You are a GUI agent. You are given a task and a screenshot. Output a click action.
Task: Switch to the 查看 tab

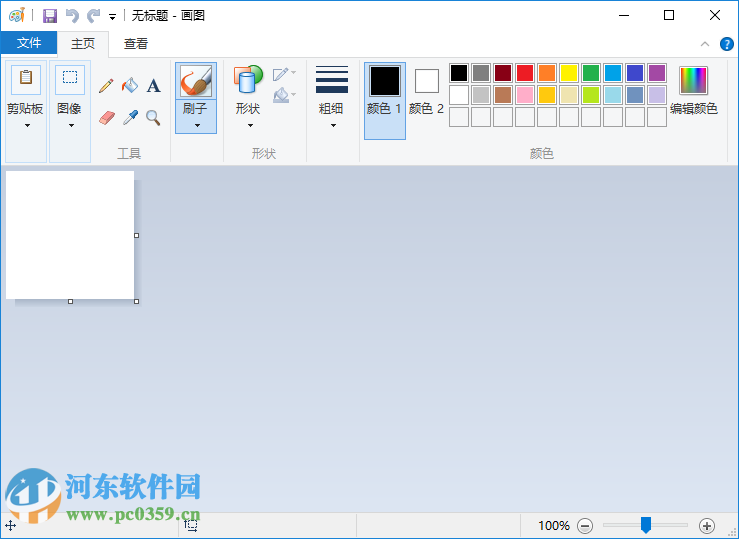click(136, 44)
